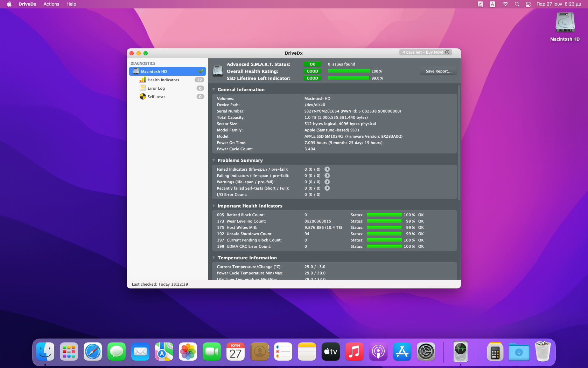Click the Wear Leveling value 0x200360015
This screenshot has height=368, width=588.
317,221
